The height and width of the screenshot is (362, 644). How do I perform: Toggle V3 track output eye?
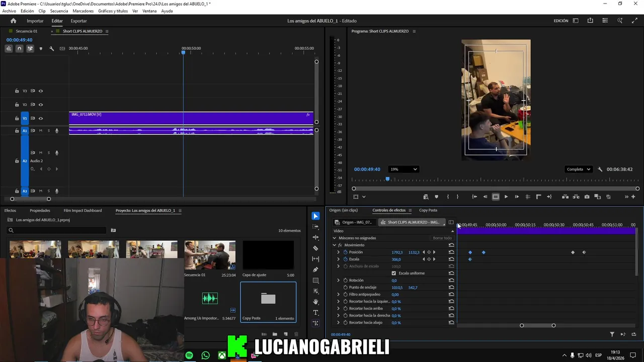41,91
